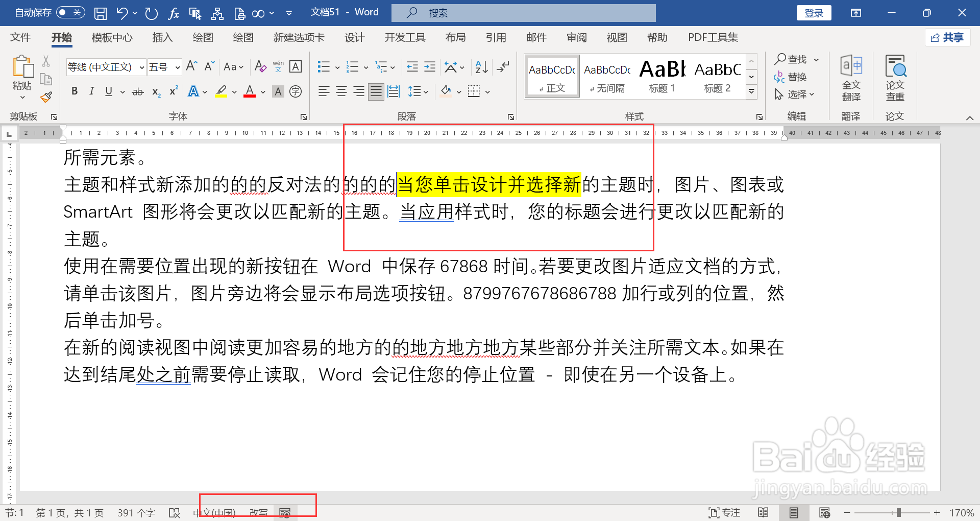Viewport: 980px width, 521px height.
Task: Click the spelling proofing icon in the status bar
Action: coord(175,513)
